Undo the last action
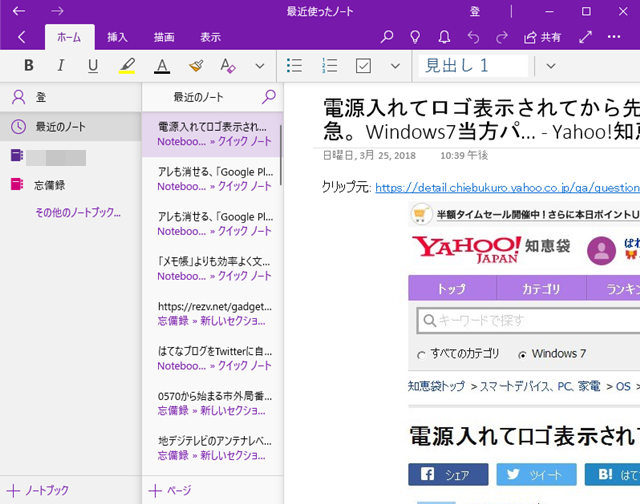The width and height of the screenshot is (640, 504). click(x=473, y=37)
